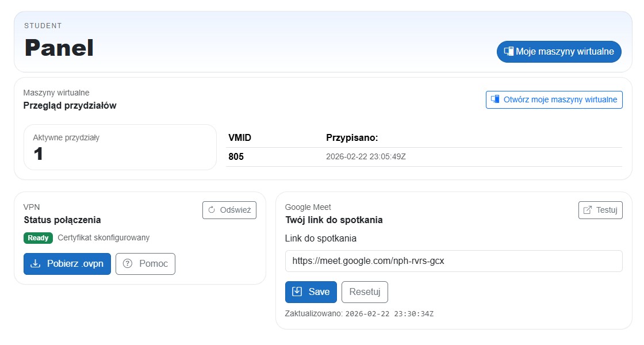Click the download icon on Pobierz .ovpn
Screen dimensions: 644x345
(x=36, y=263)
